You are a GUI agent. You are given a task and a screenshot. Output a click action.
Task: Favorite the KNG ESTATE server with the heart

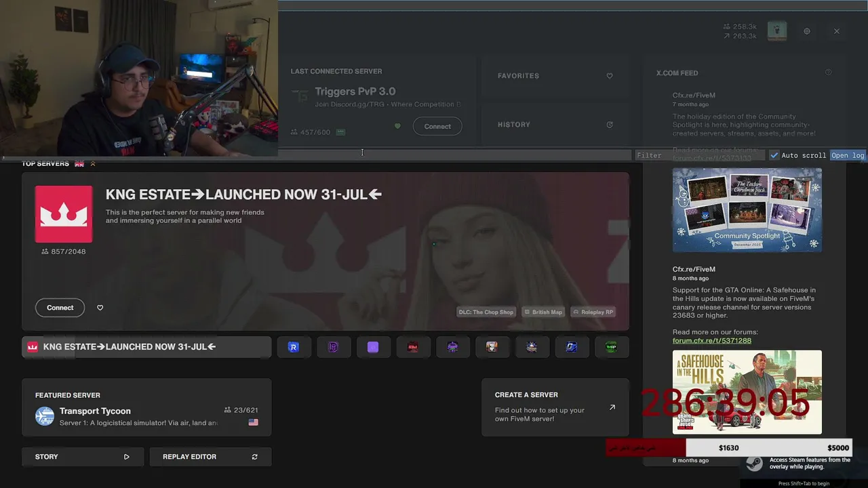click(100, 308)
